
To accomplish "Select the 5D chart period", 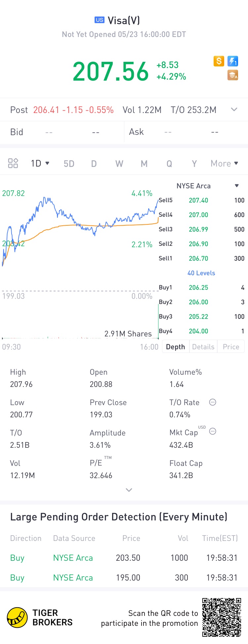I will pos(69,164).
